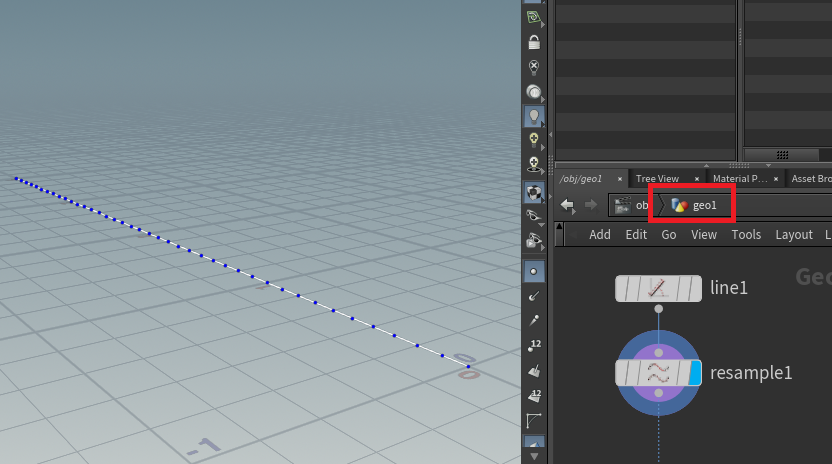Click the back navigation arrow
Viewport: 832px width, 464px height.
pyautogui.click(x=567, y=205)
